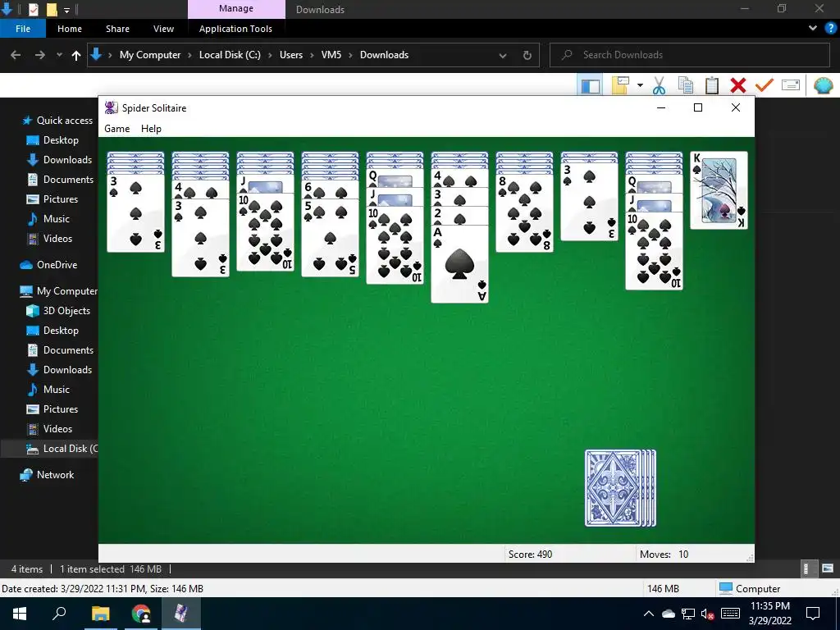Click the red X Delete icon
This screenshot has width=840, height=630.
(738, 85)
